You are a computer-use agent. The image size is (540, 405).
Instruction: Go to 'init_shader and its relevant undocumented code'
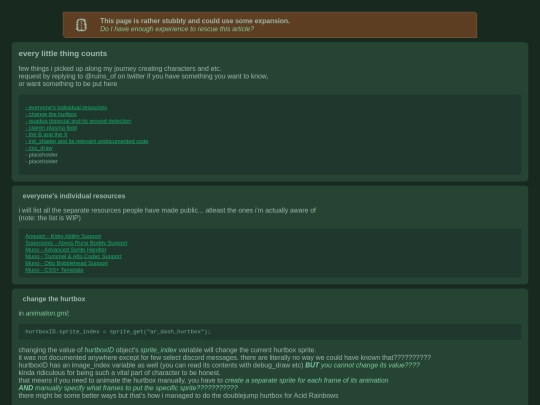(x=87, y=141)
